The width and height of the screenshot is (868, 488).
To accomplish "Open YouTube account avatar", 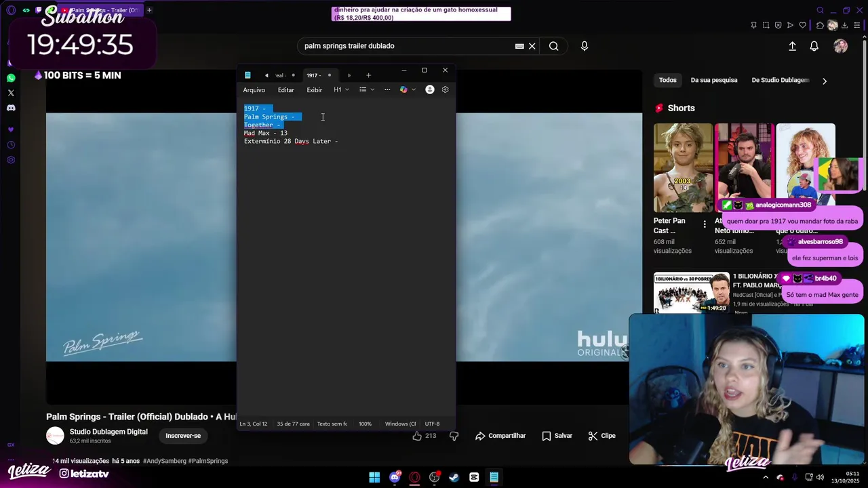I will click(x=841, y=46).
